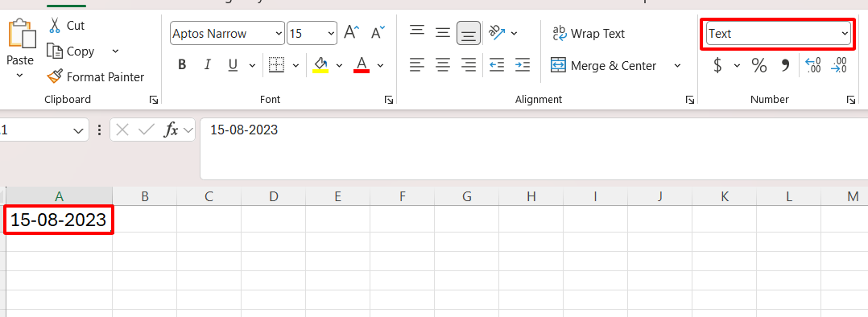Click Increase Decimal icon
The width and height of the screenshot is (868, 317).
point(812,65)
